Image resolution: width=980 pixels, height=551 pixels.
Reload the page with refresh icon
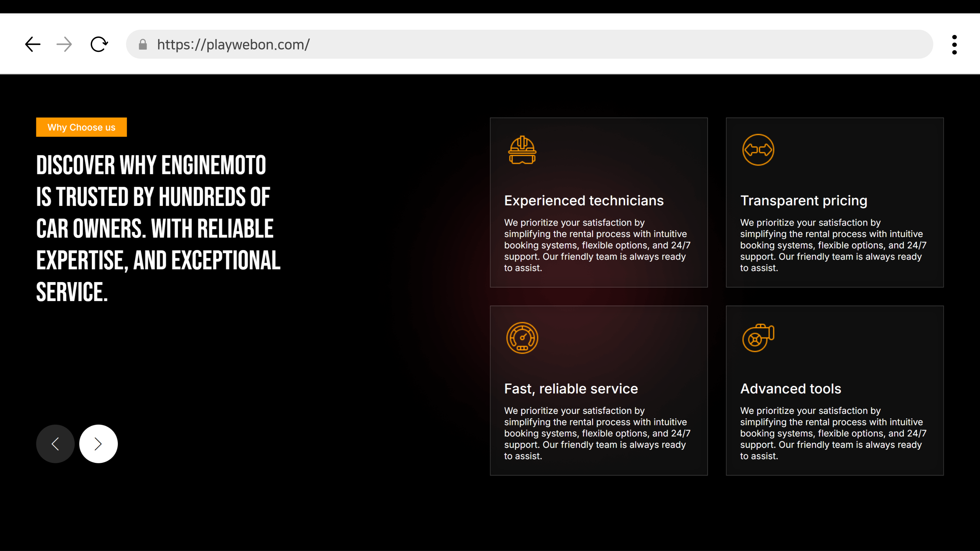99,44
